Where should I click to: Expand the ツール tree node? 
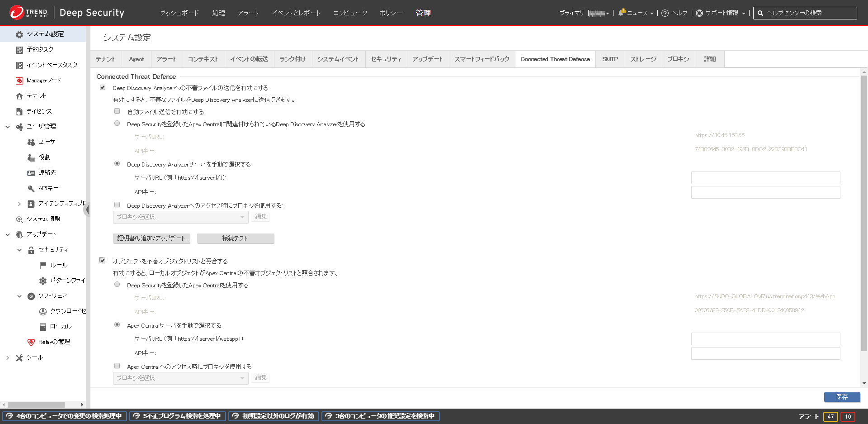coord(8,357)
